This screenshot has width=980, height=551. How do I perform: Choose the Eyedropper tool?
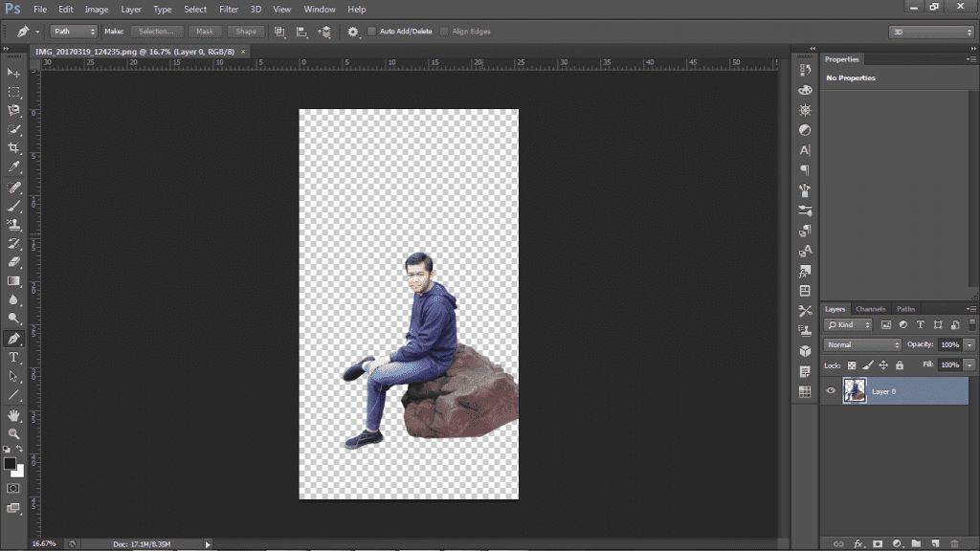pyautogui.click(x=13, y=167)
